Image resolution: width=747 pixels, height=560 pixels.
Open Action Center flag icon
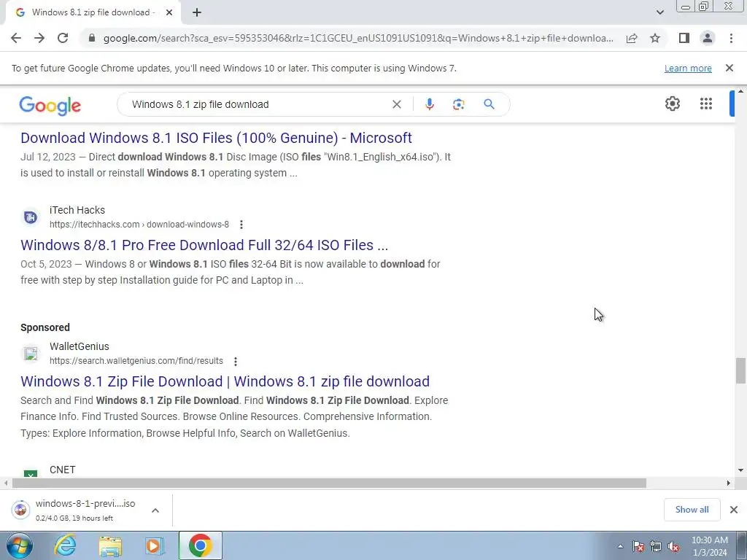pos(638,546)
